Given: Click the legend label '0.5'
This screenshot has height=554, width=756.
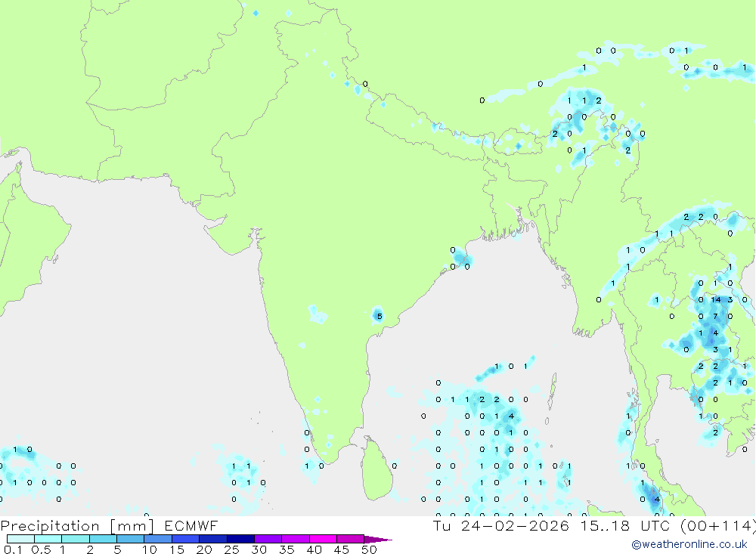Looking at the screenshot, I should pos(41,549).
